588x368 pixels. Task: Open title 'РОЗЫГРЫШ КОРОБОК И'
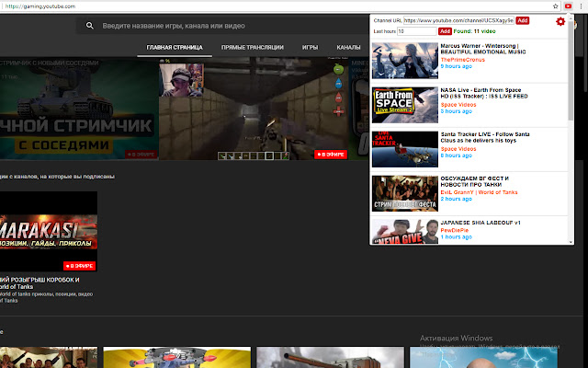click(40, 283)
